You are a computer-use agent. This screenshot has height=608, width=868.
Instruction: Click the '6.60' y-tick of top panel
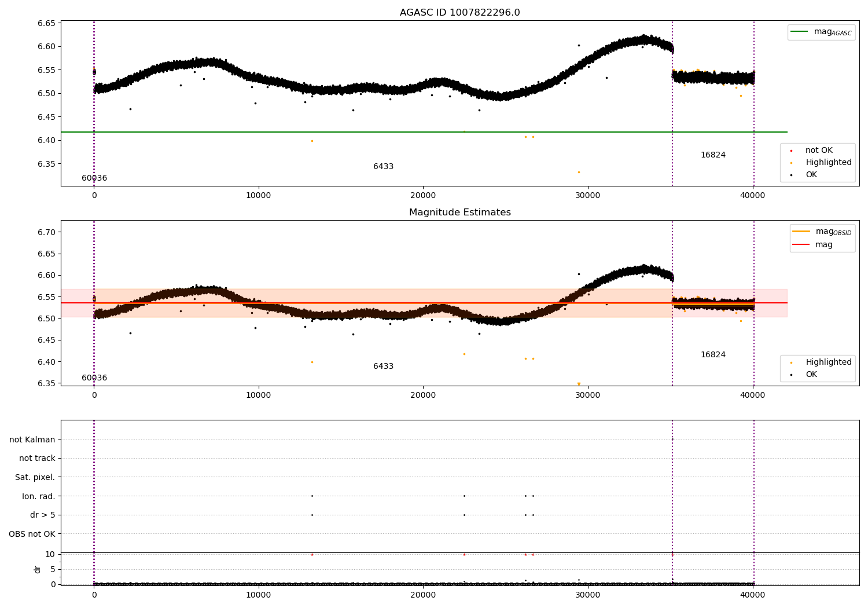point(46,47)
